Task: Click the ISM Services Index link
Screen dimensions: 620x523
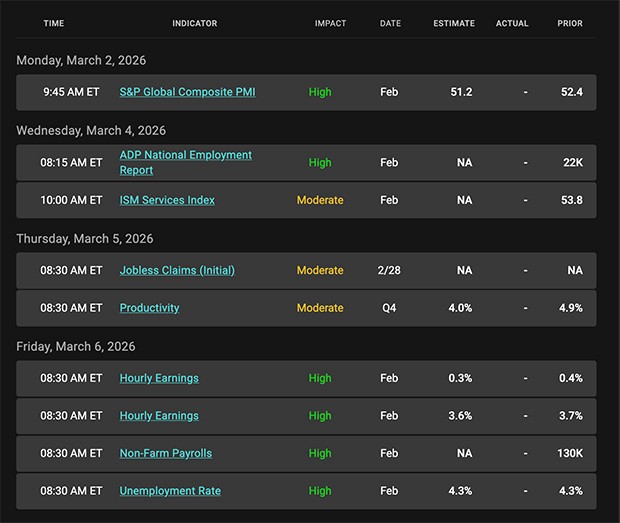Action: click(167, 200)
